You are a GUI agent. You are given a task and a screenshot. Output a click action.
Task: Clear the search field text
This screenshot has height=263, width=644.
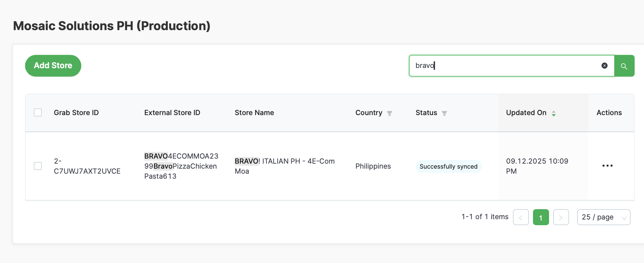pos(604,66)
